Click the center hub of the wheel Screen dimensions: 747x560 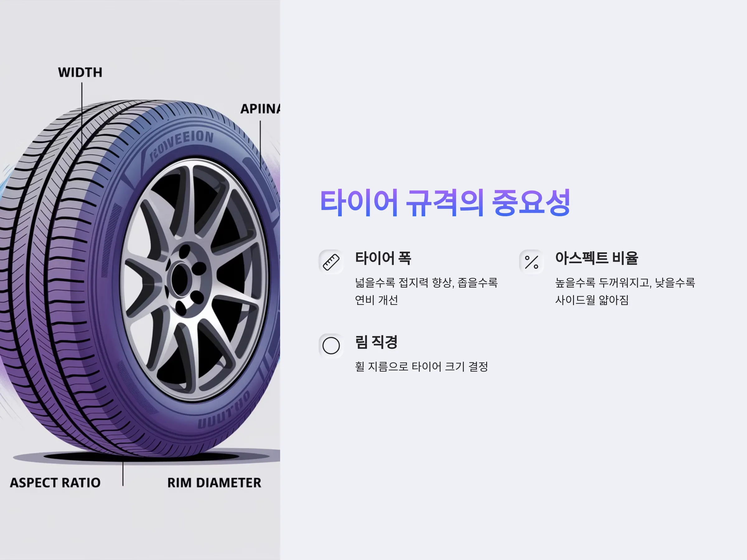184,279
